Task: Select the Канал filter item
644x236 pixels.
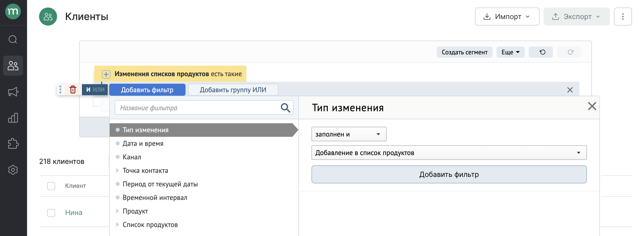Action: point(132,157)
